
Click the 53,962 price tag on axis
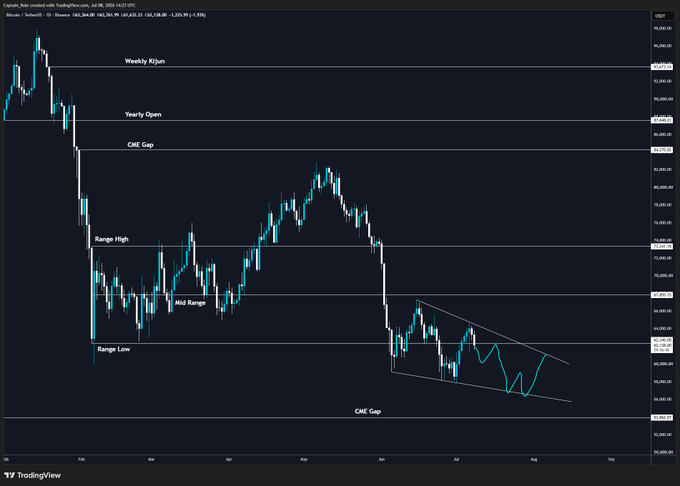tap(662, 418)
